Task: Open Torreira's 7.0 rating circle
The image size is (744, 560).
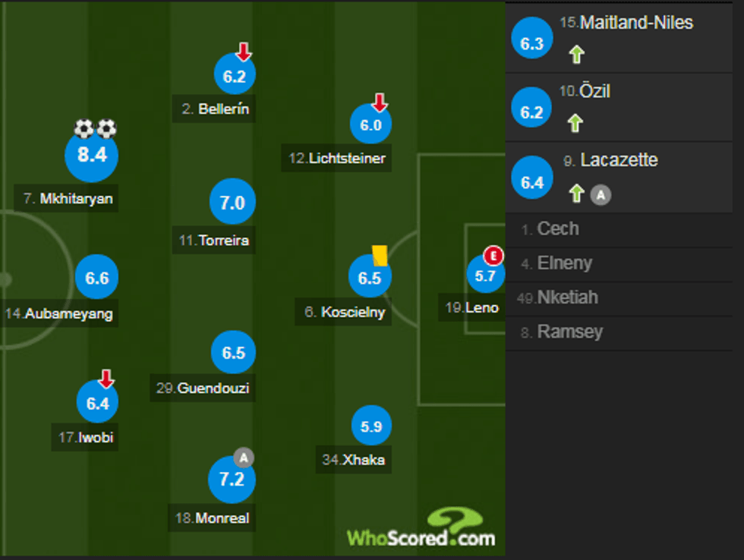Action: coord(232,203)
